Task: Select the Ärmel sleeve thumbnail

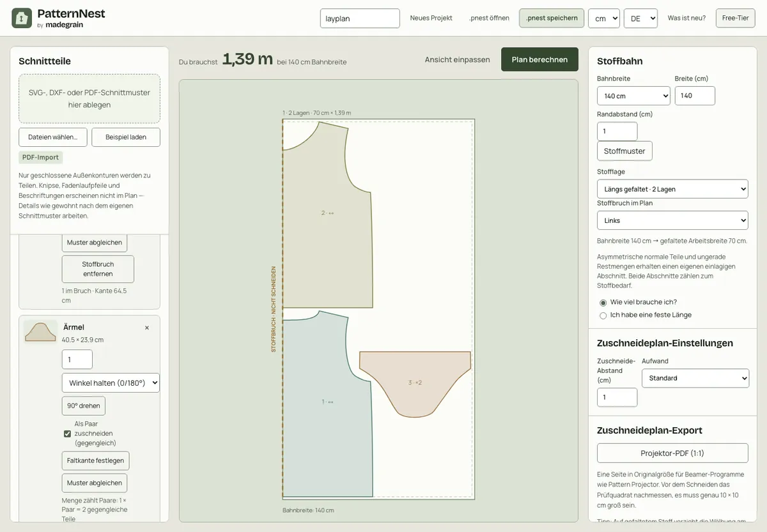Action: click(40, 332)
